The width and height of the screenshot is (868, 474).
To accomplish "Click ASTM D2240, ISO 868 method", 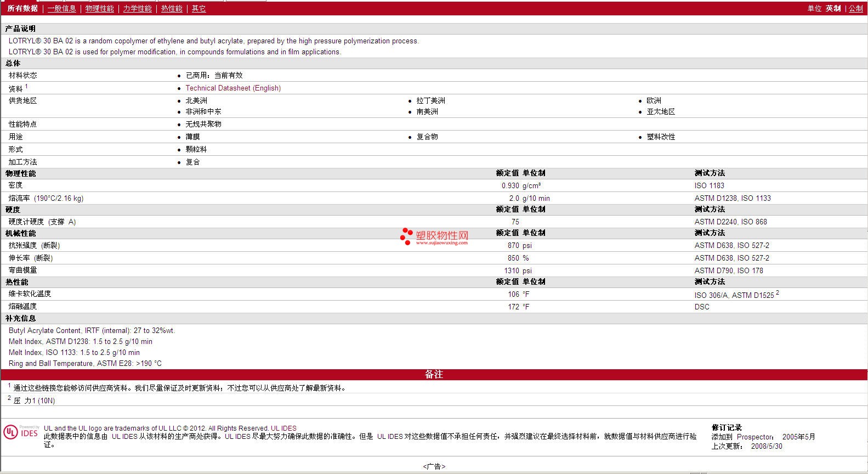I will pyautogui.click(x=731, y=222).
